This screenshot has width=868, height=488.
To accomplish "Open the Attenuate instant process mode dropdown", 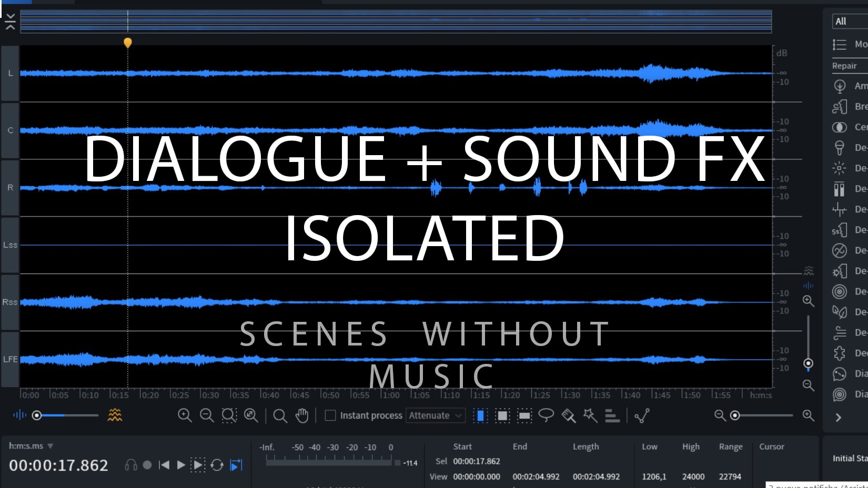I will [436, 415].
